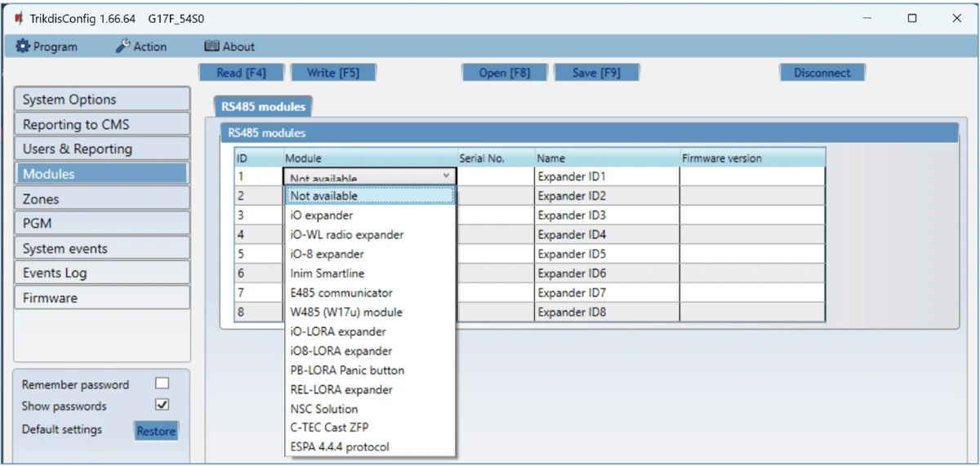
Task: Enable the Remember password checkbox
Action: (x=162, y=383)
